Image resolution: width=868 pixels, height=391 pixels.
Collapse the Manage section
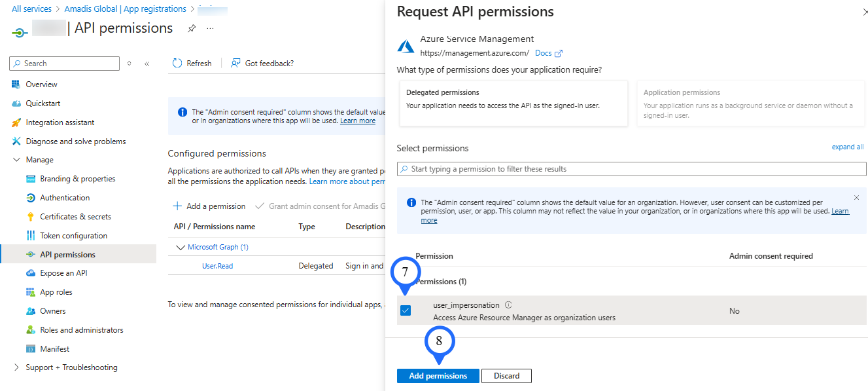pos(16,160)
